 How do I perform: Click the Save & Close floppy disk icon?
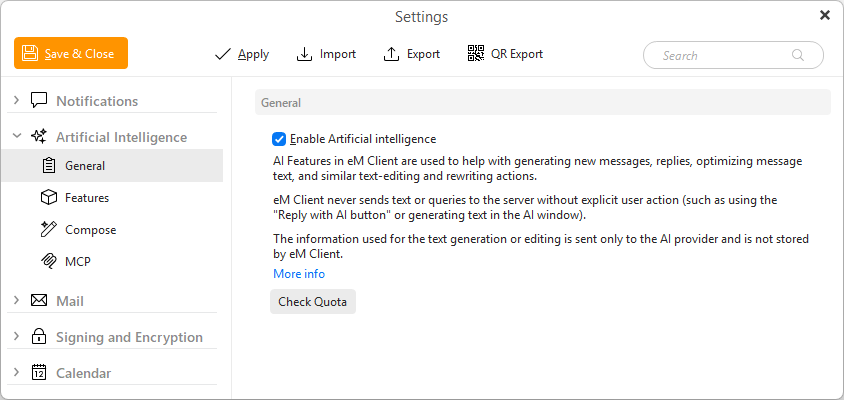(x=30, y=53)
